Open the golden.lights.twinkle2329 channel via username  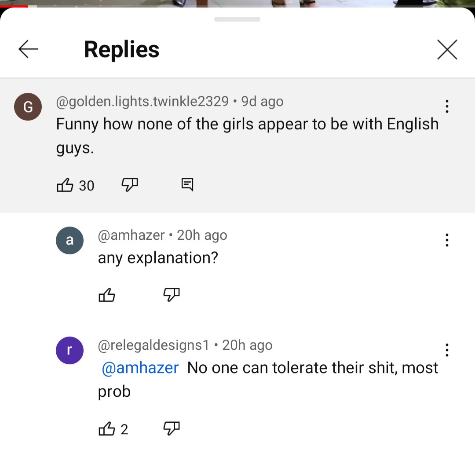(142, 101)
